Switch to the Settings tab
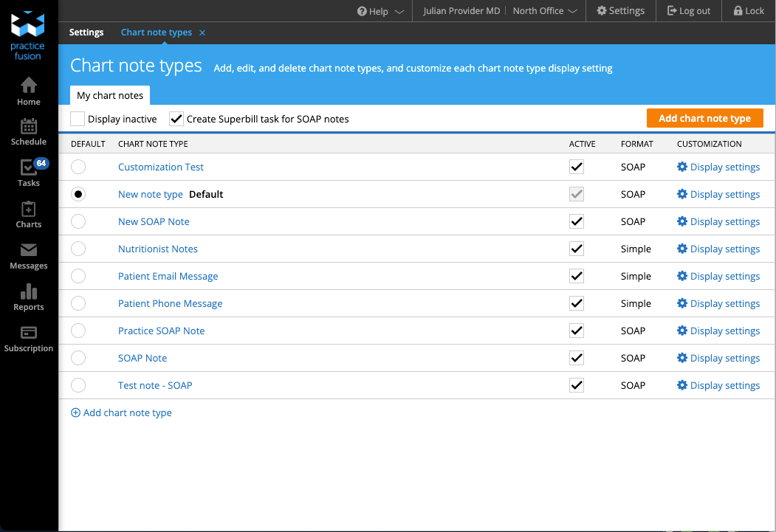 click(x=86, y=32)
